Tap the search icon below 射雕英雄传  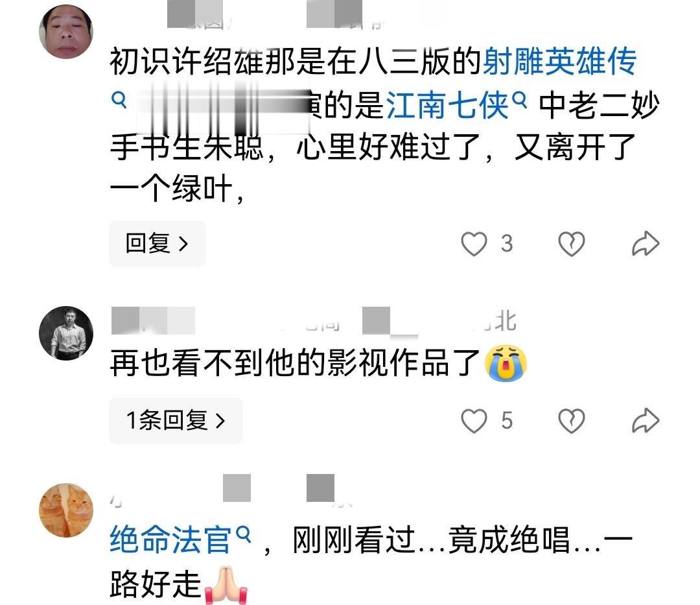pyautogui.click(x=119, y=99)
